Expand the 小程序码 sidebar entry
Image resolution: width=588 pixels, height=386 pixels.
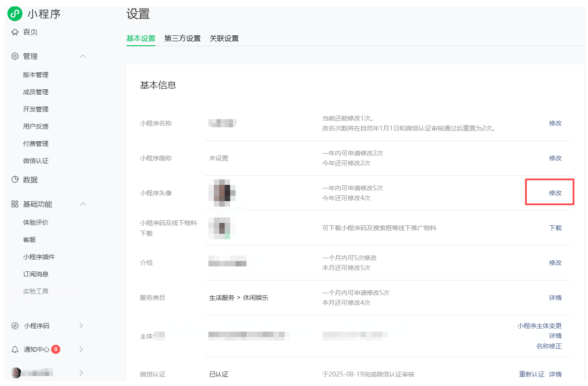tap(82, 325)
